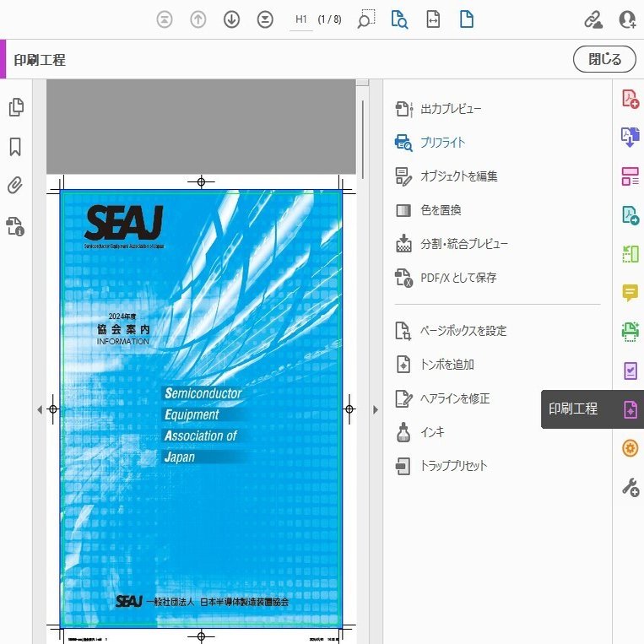Close the 印刷工程 tool with 閉じる
The height and width of the screenshot is (644, 644).
[604, 59]
